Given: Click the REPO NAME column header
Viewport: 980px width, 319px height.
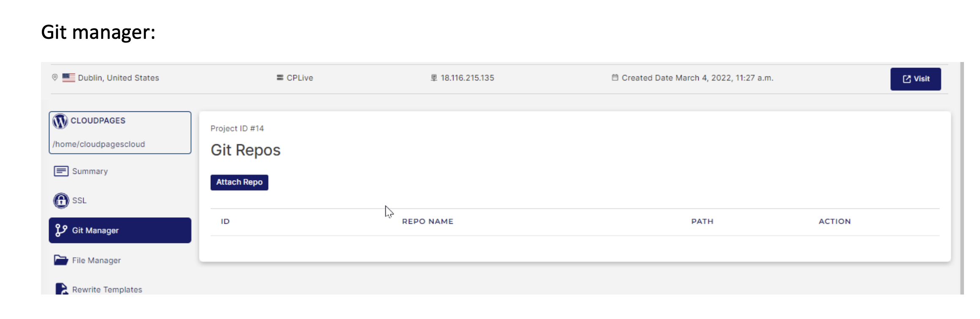Looking at the screenshot, I should [x=427, y=222].
